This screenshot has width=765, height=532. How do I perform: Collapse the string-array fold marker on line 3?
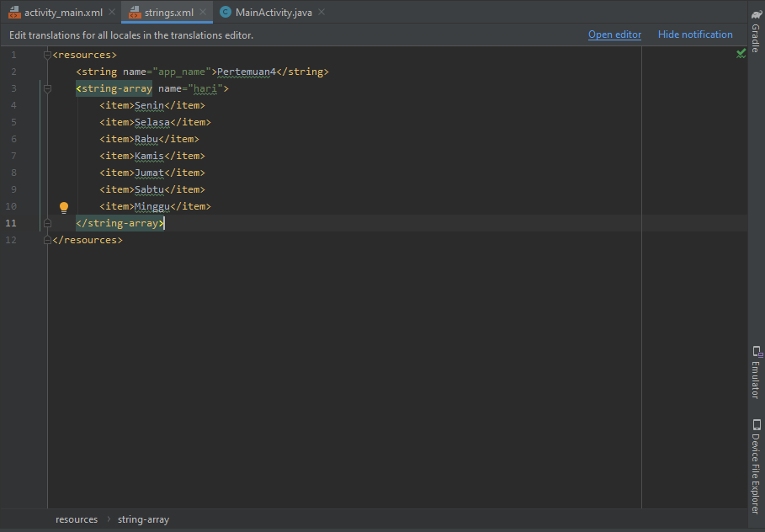(x=47, y=89)
